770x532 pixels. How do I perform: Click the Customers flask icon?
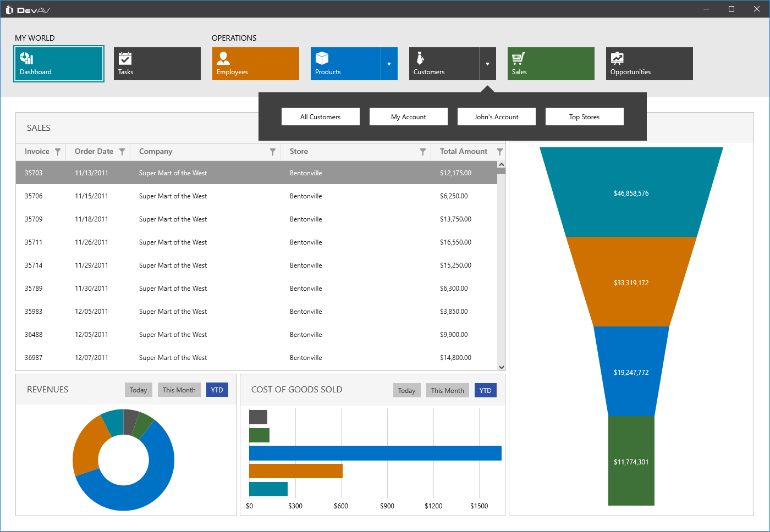[421, 58]
